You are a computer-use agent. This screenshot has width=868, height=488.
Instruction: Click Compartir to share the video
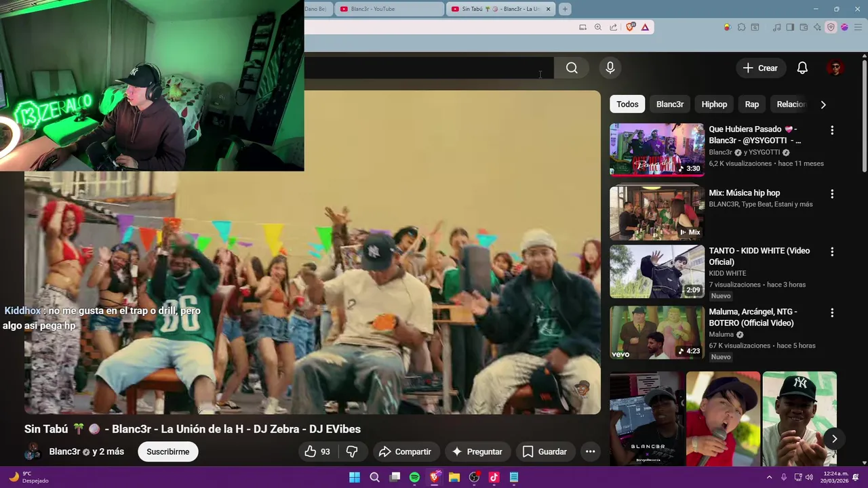(405, 451)
